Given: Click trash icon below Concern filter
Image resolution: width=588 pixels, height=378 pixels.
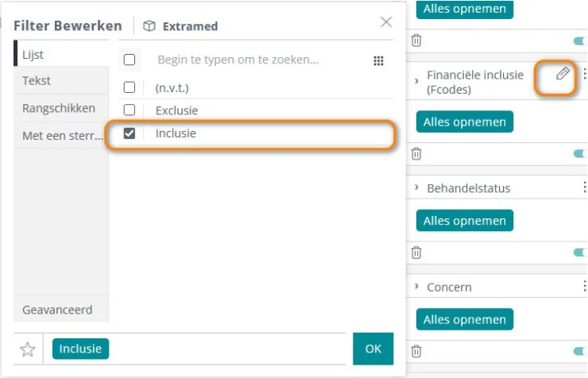Looking at the screenshot, I should pos(416,352).
